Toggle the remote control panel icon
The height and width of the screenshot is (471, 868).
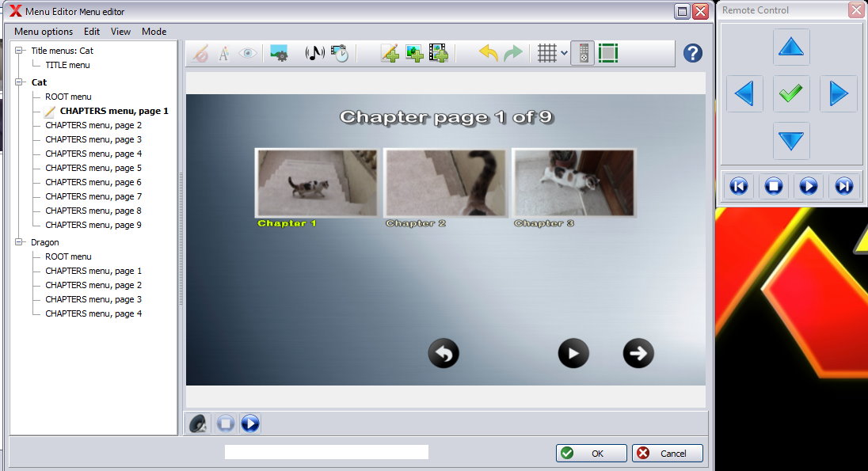(583, 53)
